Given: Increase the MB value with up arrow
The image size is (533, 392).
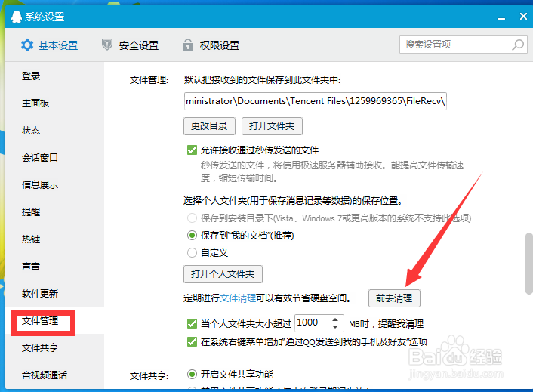Looking at the screenshot, I should pos(335,319).
